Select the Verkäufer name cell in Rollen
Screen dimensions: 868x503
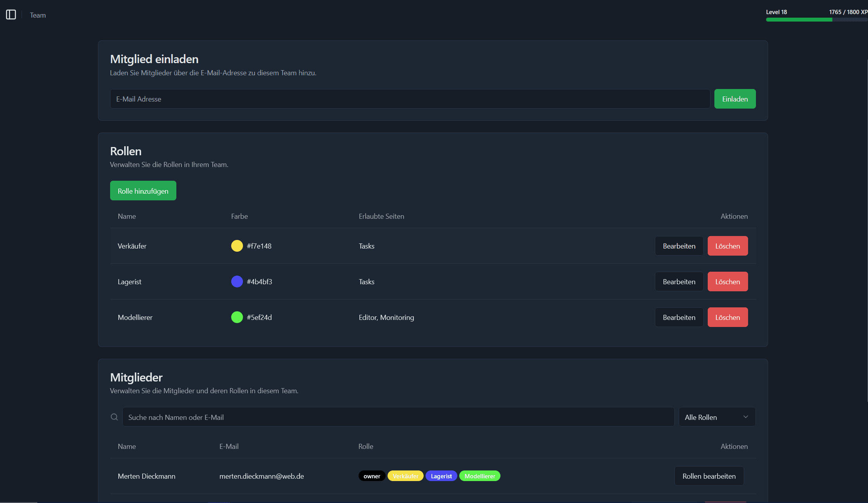132,246
